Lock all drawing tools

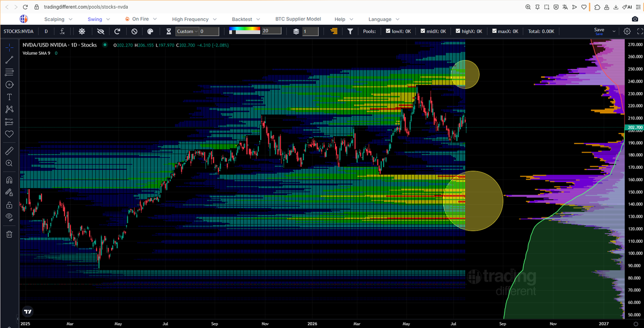pyautogui.click(x=9, y=205)
